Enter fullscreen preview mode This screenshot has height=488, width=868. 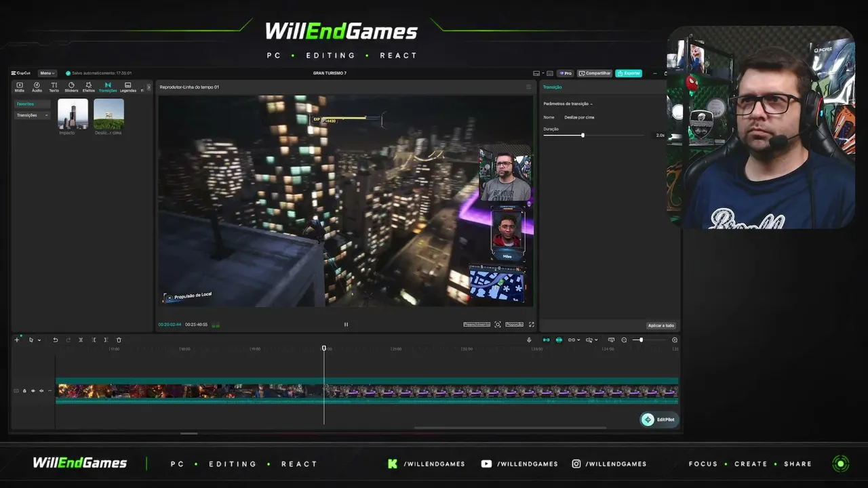pyautogui.click(x=532, y=325)
